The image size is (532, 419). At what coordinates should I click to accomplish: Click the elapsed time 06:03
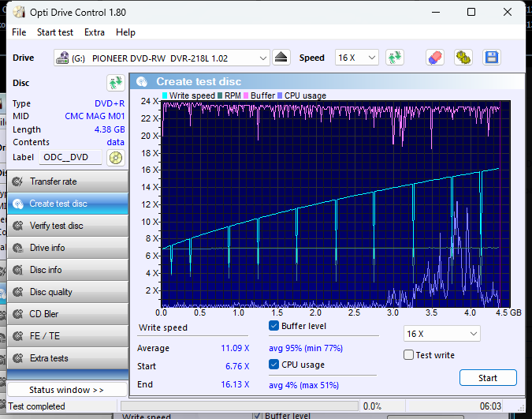tap(490, 406)
